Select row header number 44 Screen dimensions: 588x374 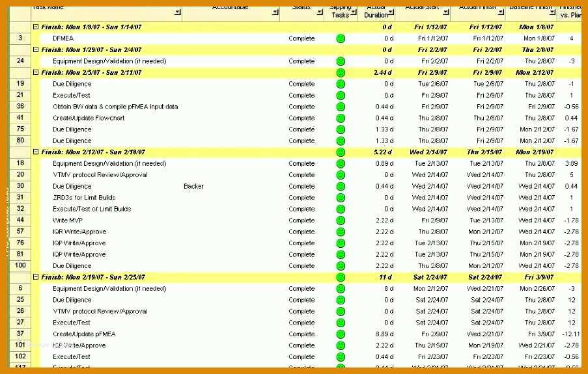20,220
